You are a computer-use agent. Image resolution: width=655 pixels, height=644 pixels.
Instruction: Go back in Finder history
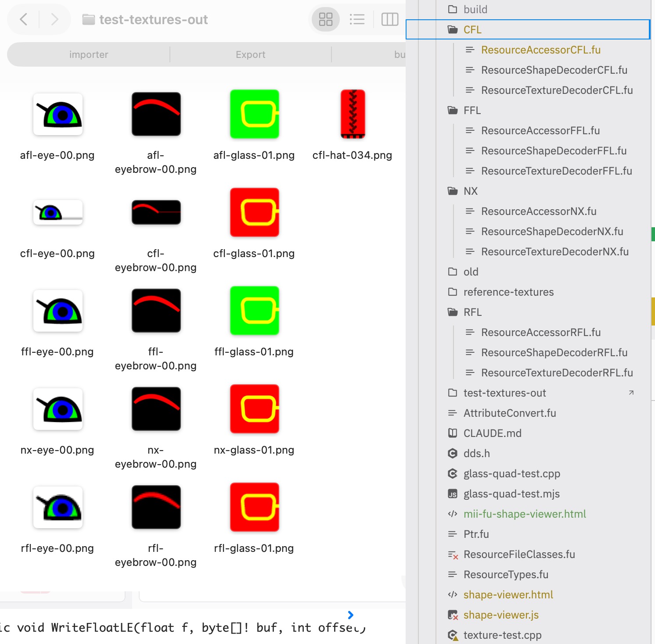[24, 19]
